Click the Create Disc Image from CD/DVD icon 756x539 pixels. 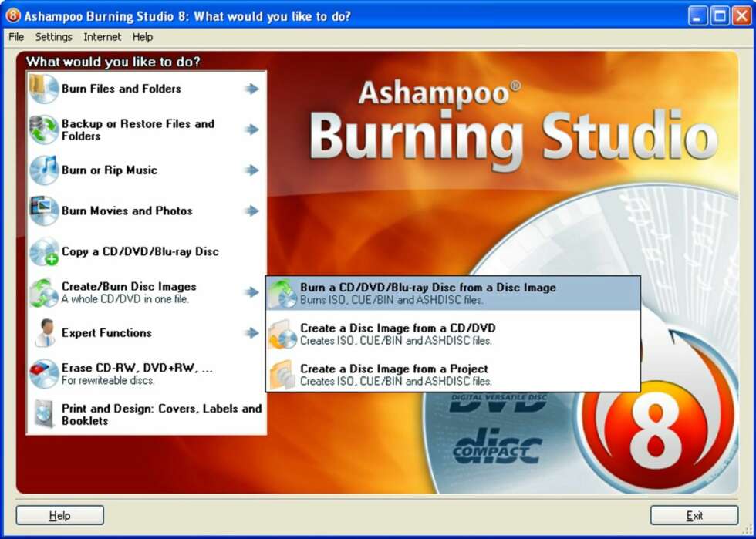click(x=282, y=334)
